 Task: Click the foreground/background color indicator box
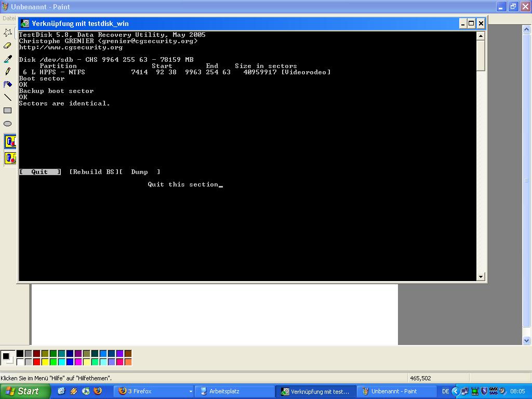(x=7, y=358)
